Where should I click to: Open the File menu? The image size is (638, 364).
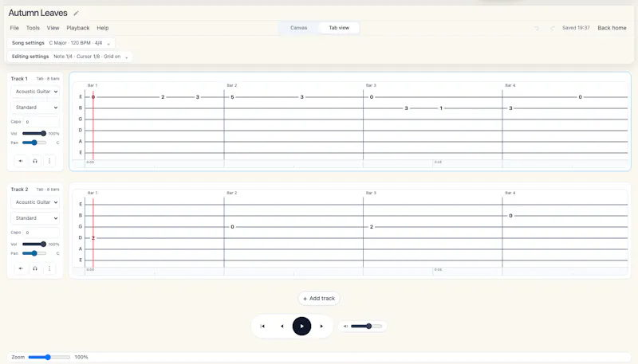tap(14, 28)
